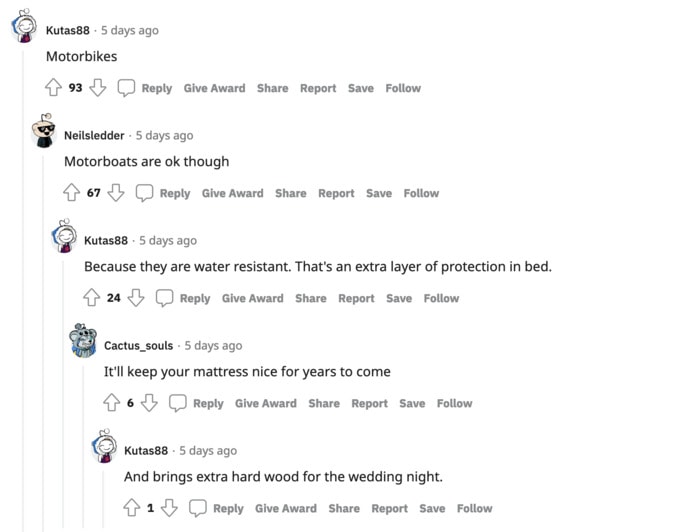Upvote the comment with 24 points
Image resolution: width=700 pixels, height=532 pixels.
tap(92, 298)
